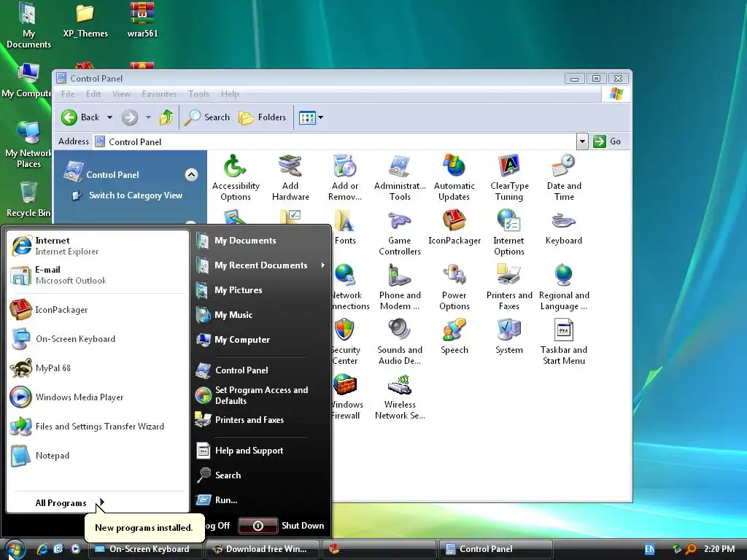747x560 pixels.
Task: Launch Windows Media Player from Start menu
Action: point(79,397)
